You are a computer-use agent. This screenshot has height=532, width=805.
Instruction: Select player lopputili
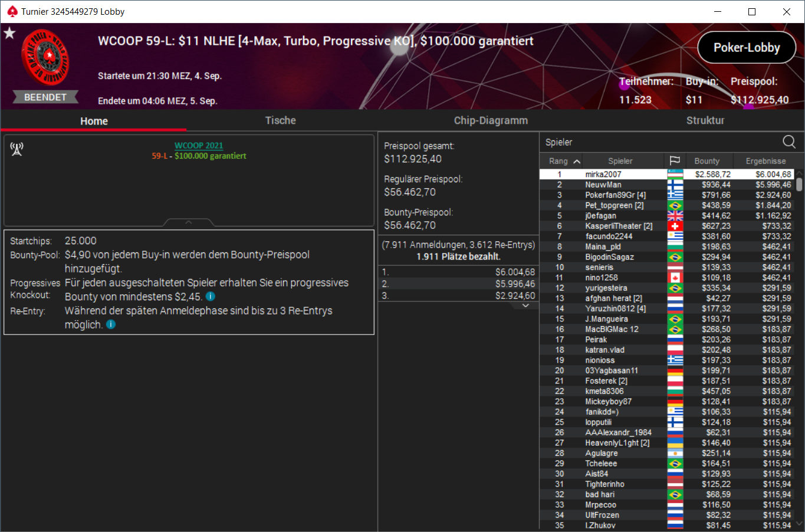(667, 422)
